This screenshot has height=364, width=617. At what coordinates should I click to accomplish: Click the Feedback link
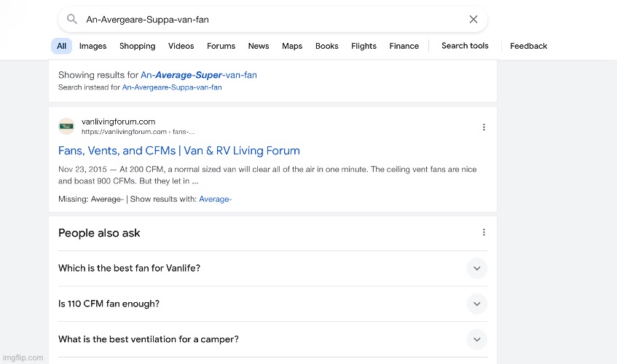pos(528,46)
